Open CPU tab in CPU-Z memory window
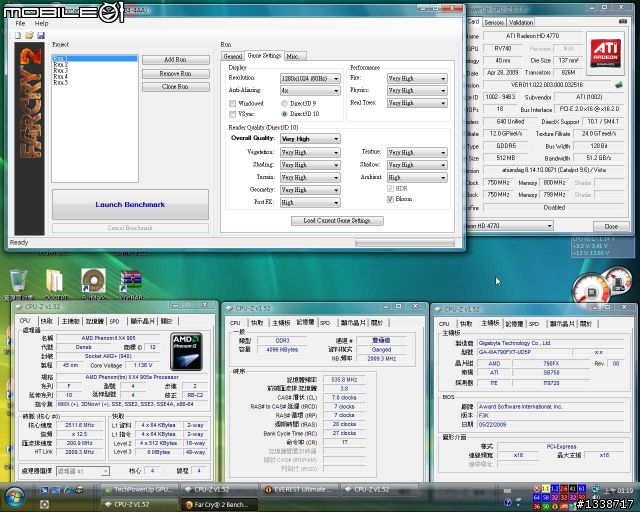640x512 pixels. pos(235,323)
